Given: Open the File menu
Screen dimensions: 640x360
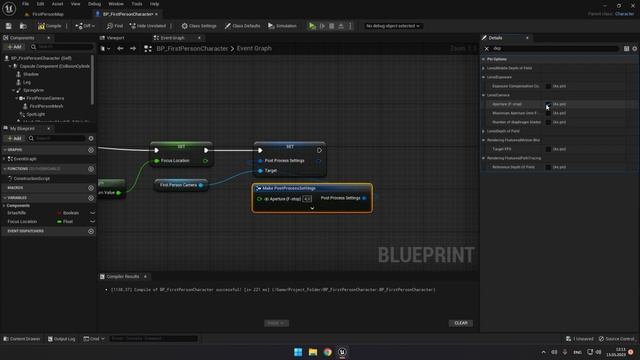Looking at the screenshot, I should pyautogui.click(x=25, y=4).
